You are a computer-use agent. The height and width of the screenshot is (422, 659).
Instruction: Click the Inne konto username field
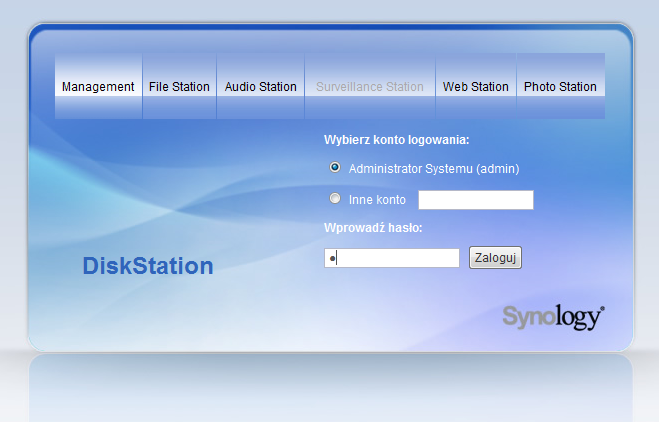tap(476, 200)
